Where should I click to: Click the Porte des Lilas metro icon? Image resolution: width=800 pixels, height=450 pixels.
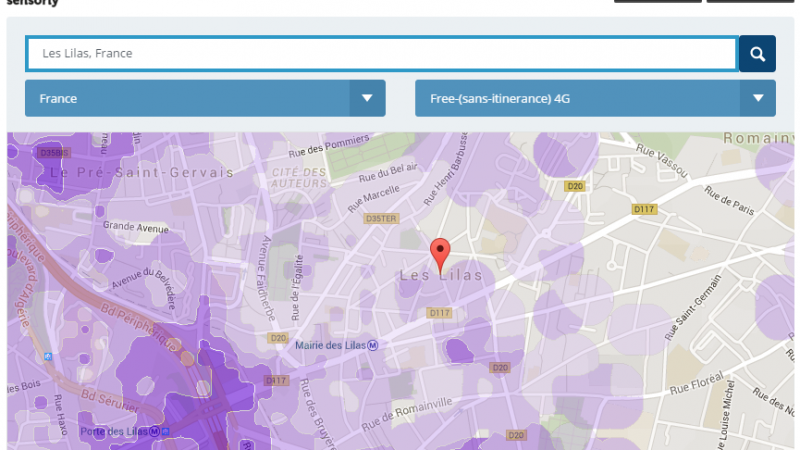pyautogui.click(x=167, y=432)
